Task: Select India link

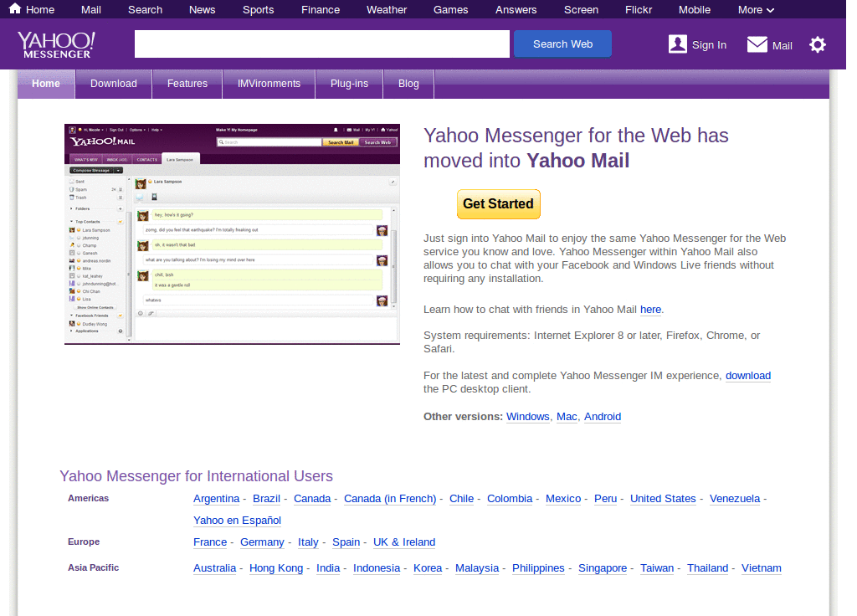Action: pos(328,568)
